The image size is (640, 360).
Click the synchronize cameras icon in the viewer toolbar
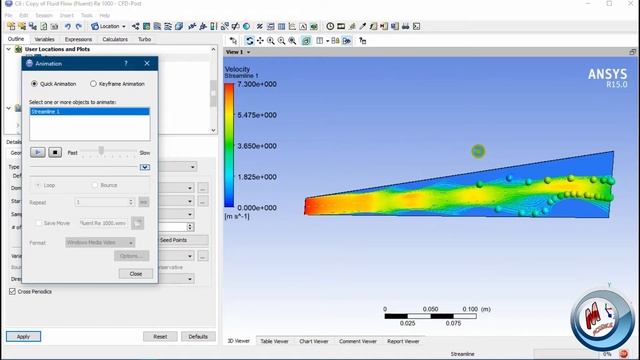[335, 41]
